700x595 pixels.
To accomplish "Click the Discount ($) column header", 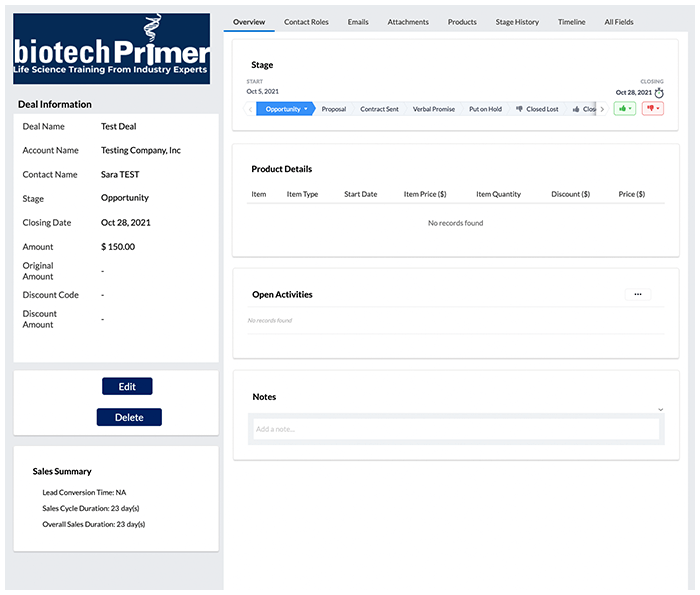I will (x=571, y=194).
